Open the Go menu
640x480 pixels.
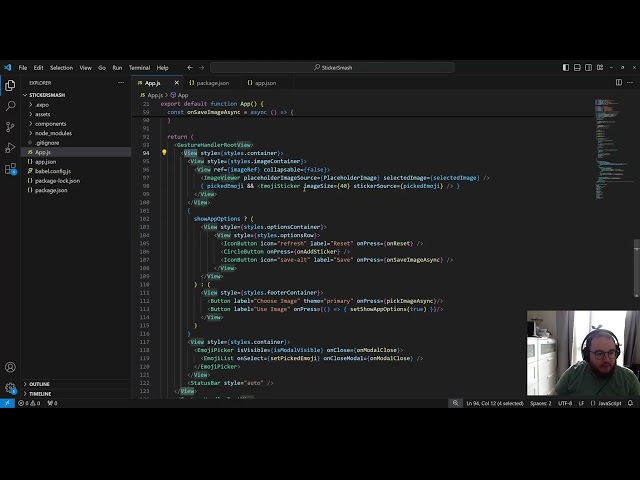pos(102,68)
